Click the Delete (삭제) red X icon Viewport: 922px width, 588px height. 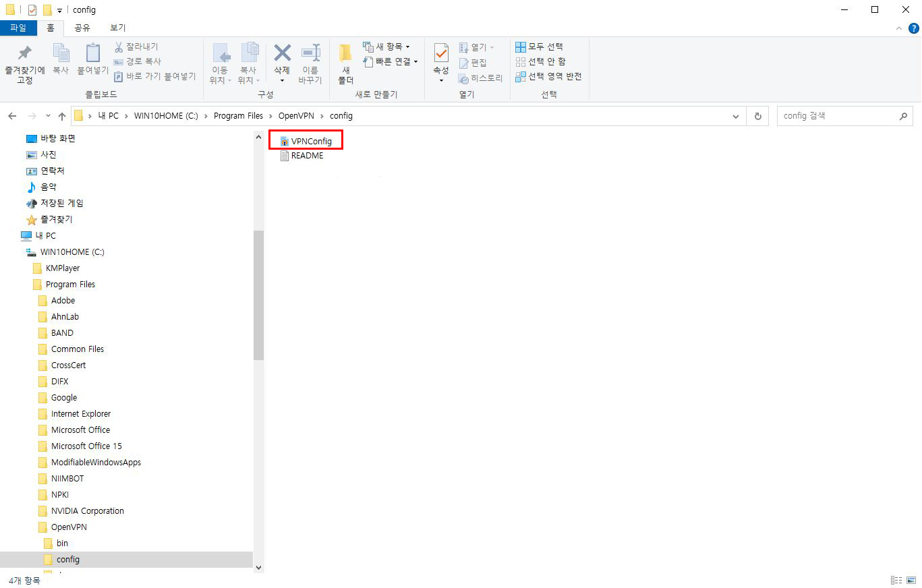point(282,54)
